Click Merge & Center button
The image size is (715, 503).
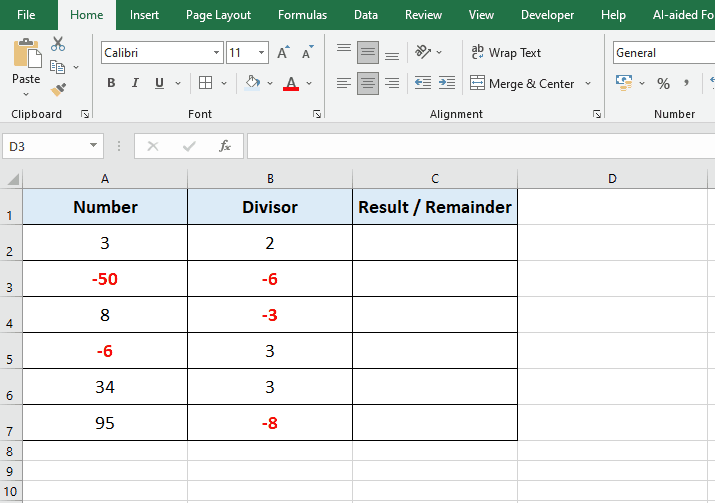pyautogui.click(x=522, y=83)
